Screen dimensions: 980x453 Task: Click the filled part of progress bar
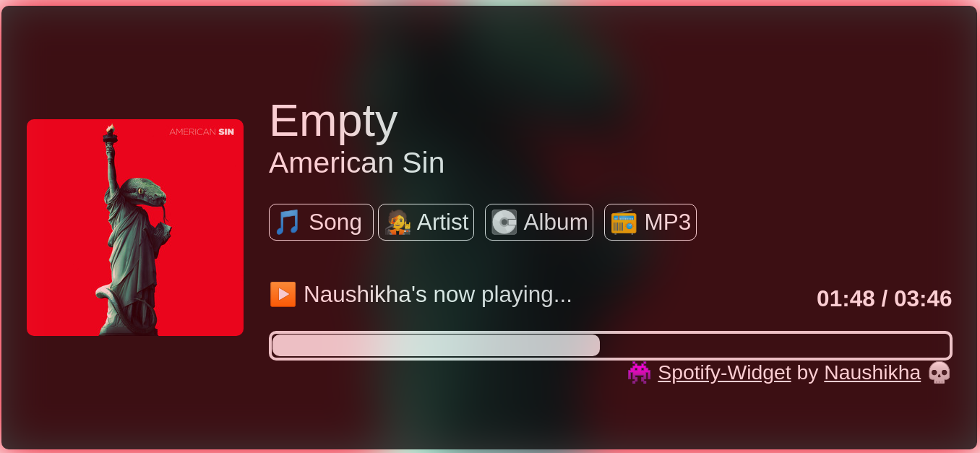coord(436,345)
